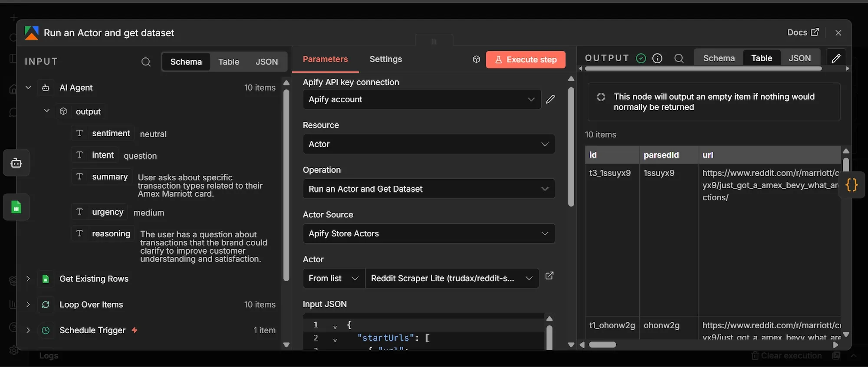
Task: Click the output cube icon
Action: tap(63, 111)
